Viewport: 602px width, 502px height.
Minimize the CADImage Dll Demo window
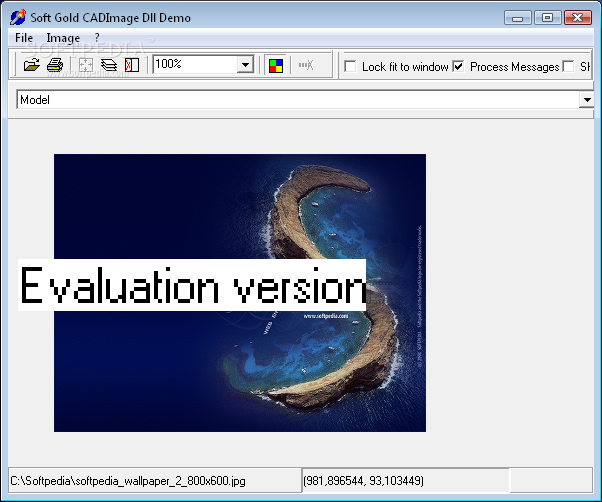[517, 18]
